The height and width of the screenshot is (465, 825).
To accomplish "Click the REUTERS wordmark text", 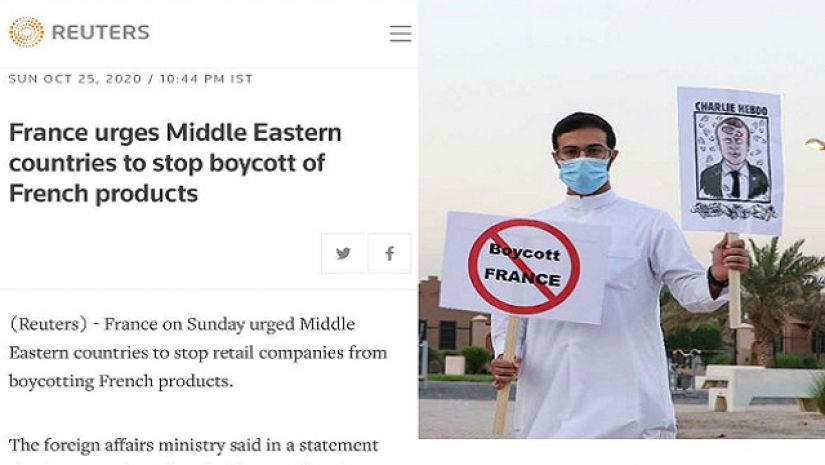I will pos(100,32).
